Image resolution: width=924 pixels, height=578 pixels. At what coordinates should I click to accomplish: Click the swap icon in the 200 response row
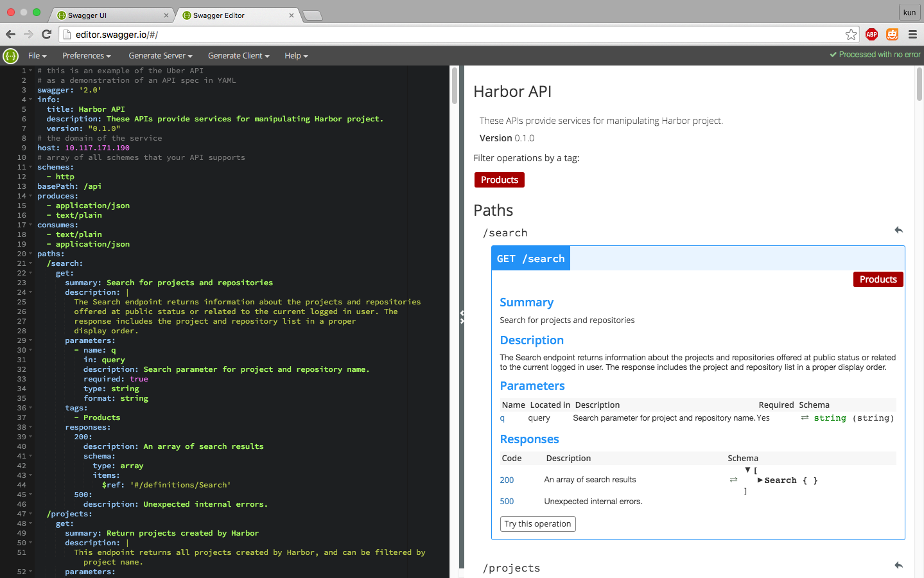click(733, 480)
